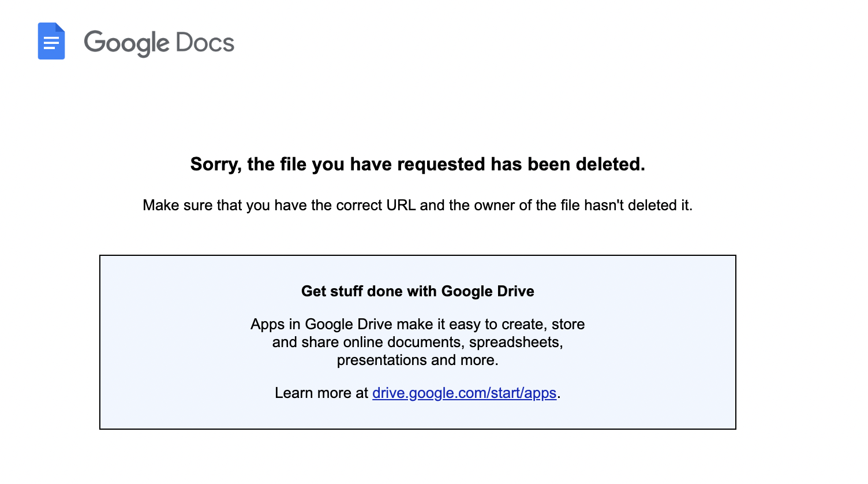Click the "Make sure that you have" message
The height and width of the screenshot is (484, 868).
417,205
